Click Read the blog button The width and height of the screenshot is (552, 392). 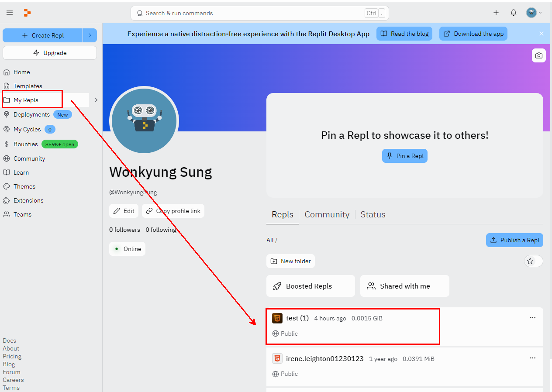coord(404,34)
